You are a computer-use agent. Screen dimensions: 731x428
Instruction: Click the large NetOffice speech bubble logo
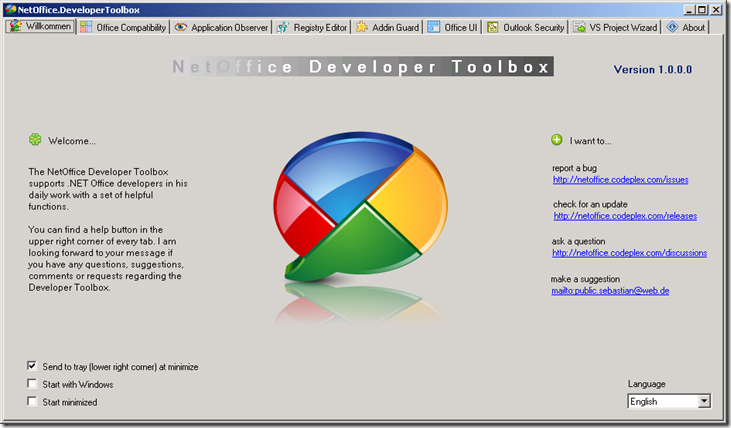coord(360,207)
